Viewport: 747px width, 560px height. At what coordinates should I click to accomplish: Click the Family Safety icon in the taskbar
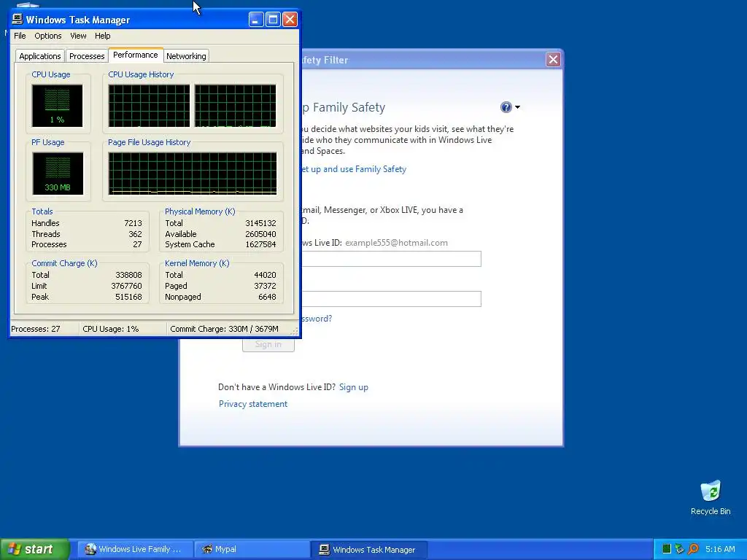point(90,550)
